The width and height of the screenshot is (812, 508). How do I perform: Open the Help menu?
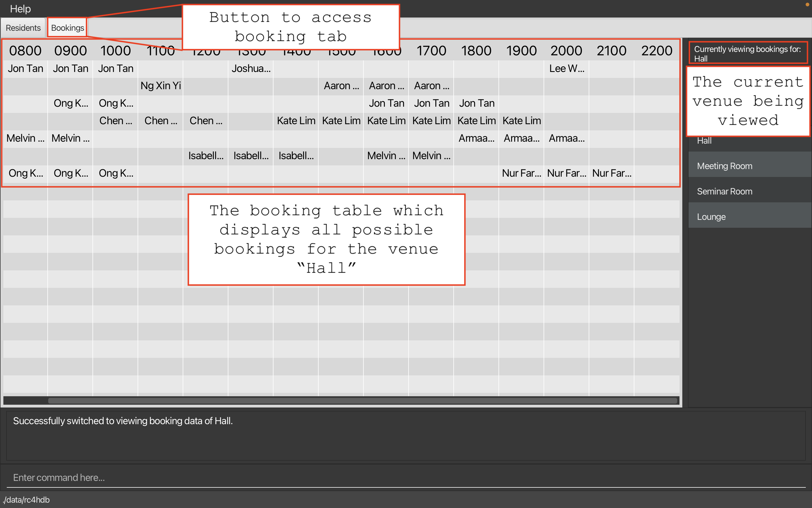[20, 9]
